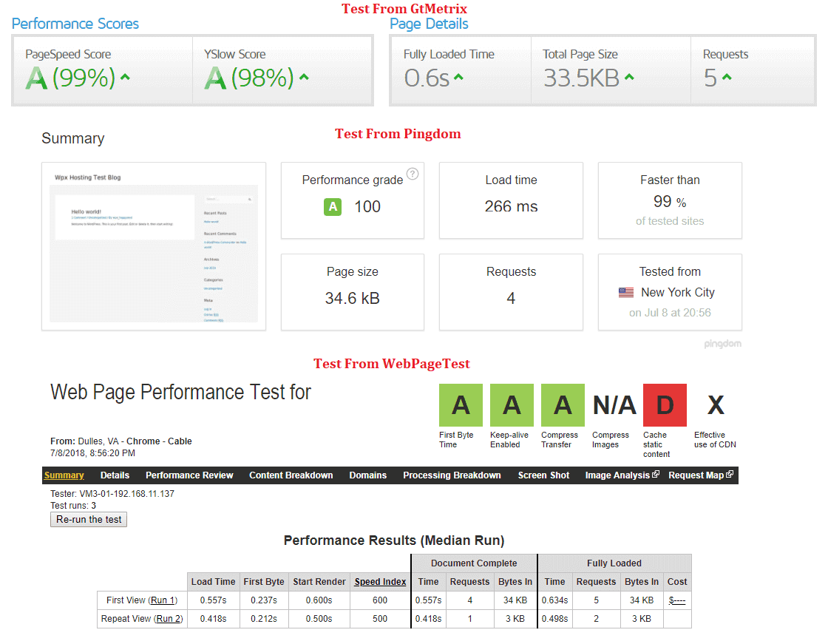Open the Run 1 link in First View
828x644 pixels.
[163, 600]
